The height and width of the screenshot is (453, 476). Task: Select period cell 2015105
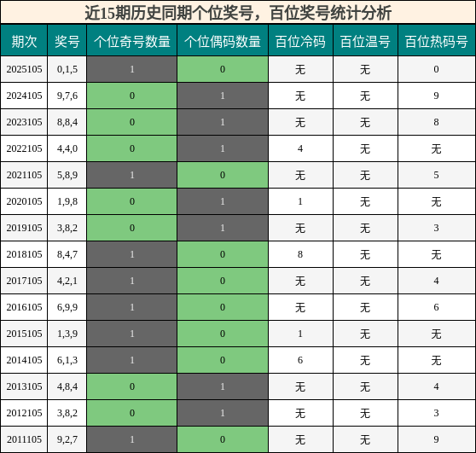24,334
